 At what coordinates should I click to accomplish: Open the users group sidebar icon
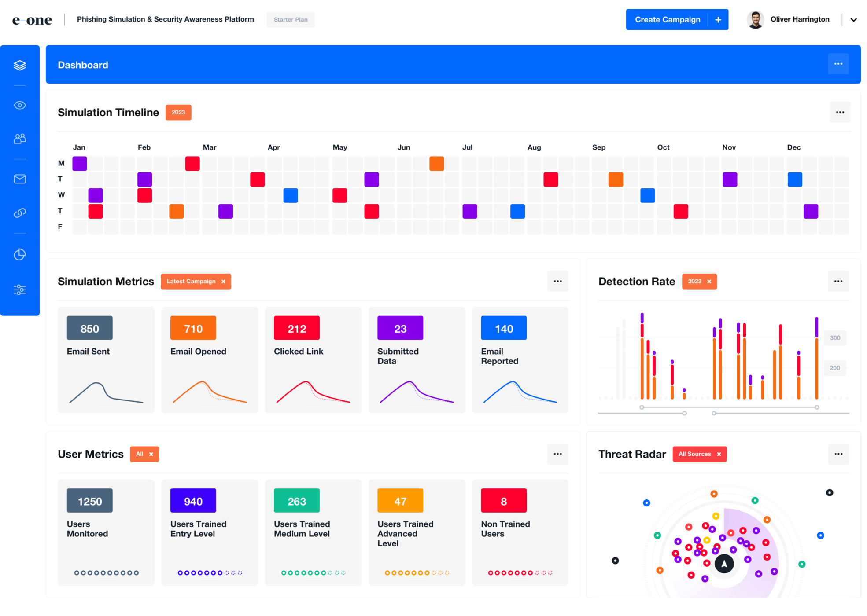(x=20, y=139)
